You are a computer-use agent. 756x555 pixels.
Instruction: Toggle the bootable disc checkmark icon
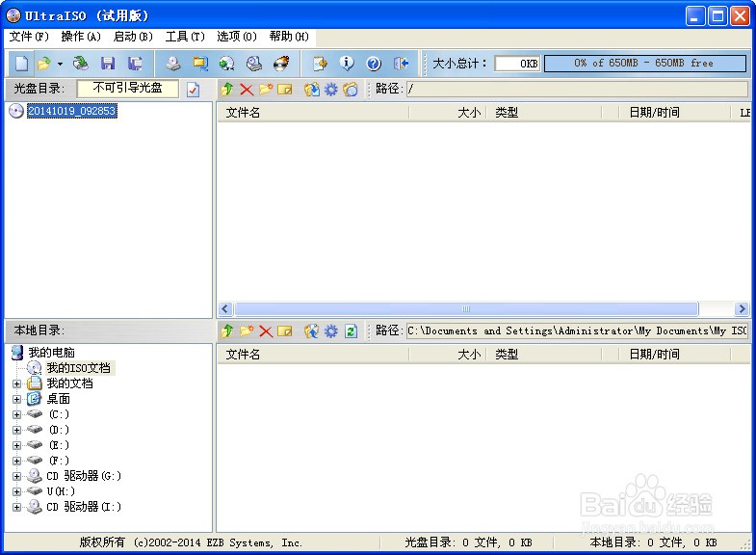pyautogui.click(x=193, y=90)
